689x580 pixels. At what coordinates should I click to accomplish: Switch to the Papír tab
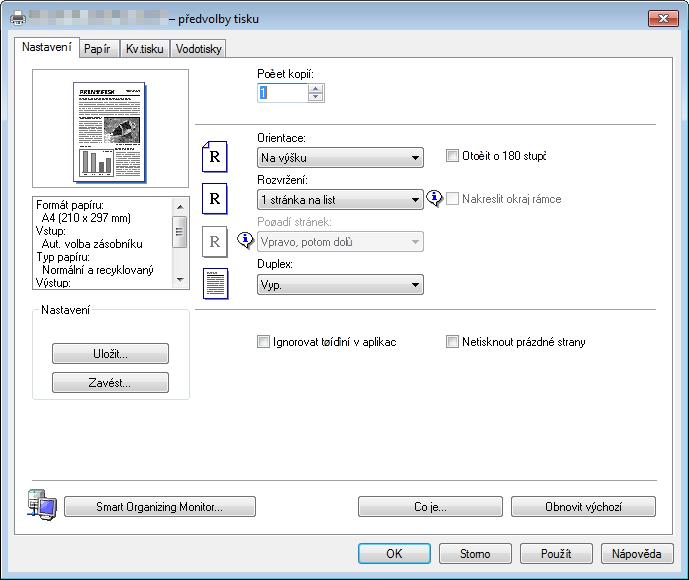(x=97, y=48)
